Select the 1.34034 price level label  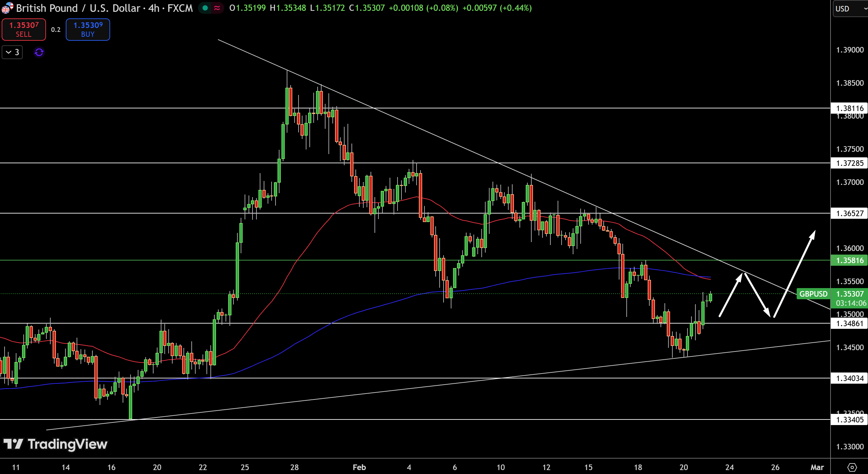[850, 378]
